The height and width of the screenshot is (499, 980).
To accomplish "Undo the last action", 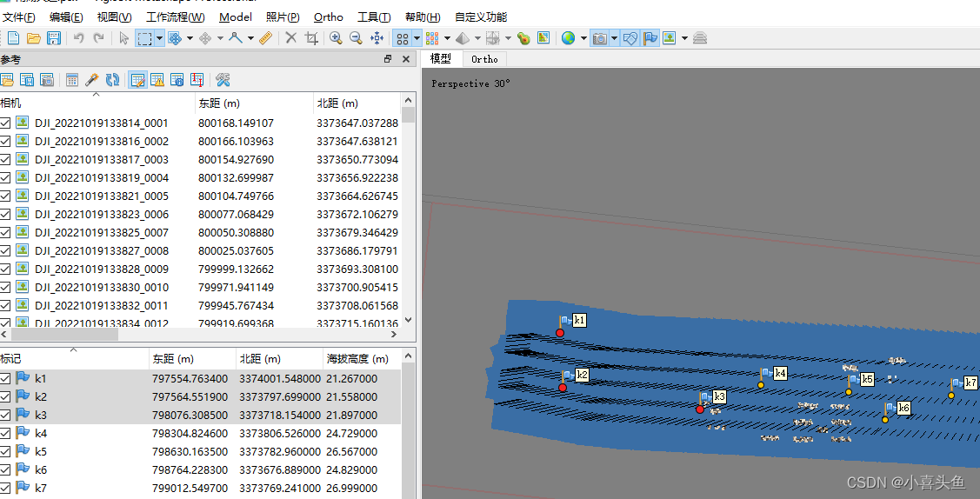I will click(79, 39).
